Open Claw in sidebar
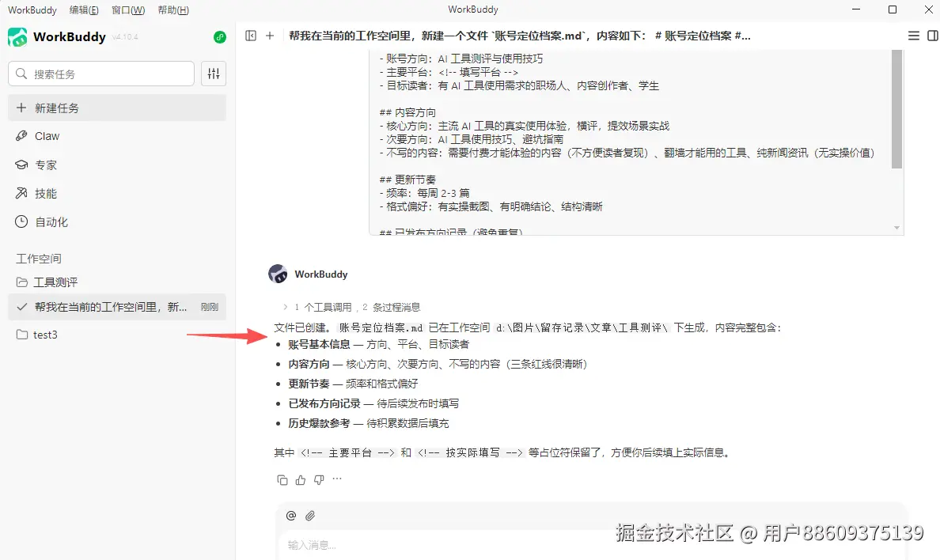This screenshot has height=560, width=940. click(117, 136)
